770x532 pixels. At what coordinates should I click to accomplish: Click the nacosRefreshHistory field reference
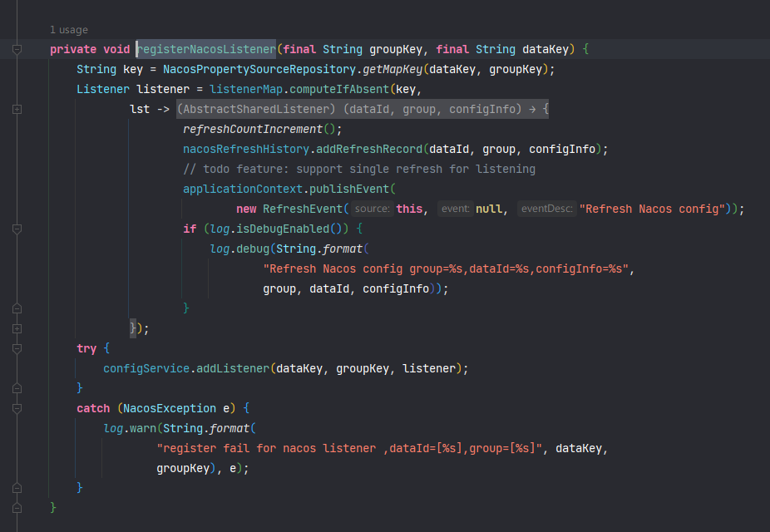(246, 149)
